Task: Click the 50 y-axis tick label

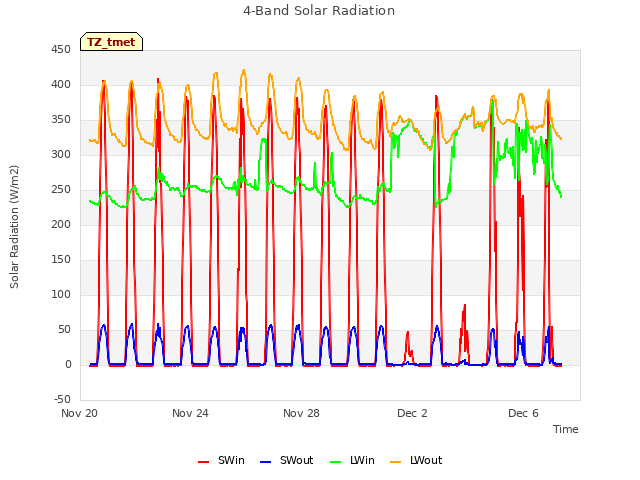Action: coord(64,329)
